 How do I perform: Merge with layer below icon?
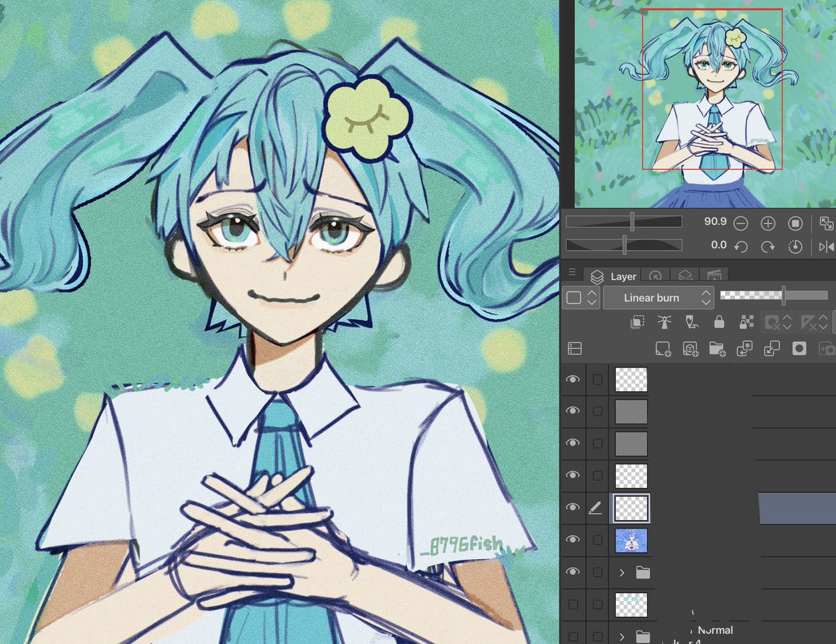point(772,349)
